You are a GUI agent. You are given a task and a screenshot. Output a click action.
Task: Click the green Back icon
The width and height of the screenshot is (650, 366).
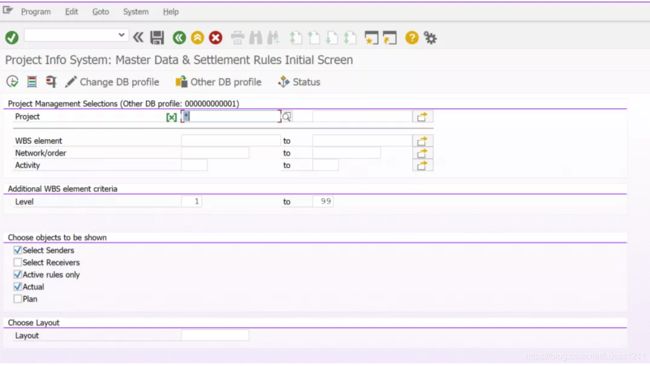[179, 38]
